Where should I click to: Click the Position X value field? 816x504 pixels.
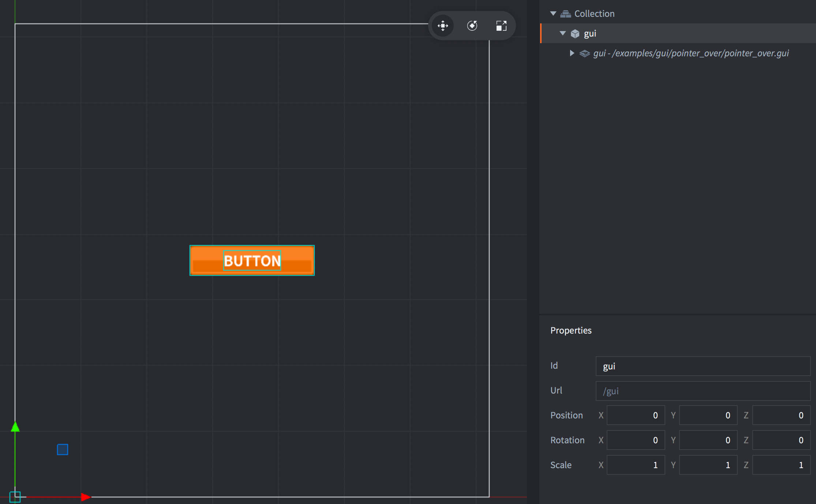tap(636, 415)
